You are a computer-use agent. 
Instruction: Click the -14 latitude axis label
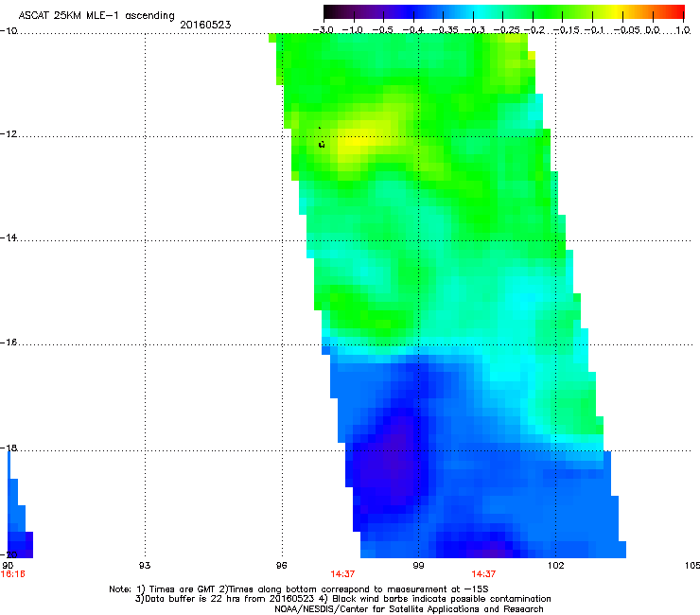9,237
